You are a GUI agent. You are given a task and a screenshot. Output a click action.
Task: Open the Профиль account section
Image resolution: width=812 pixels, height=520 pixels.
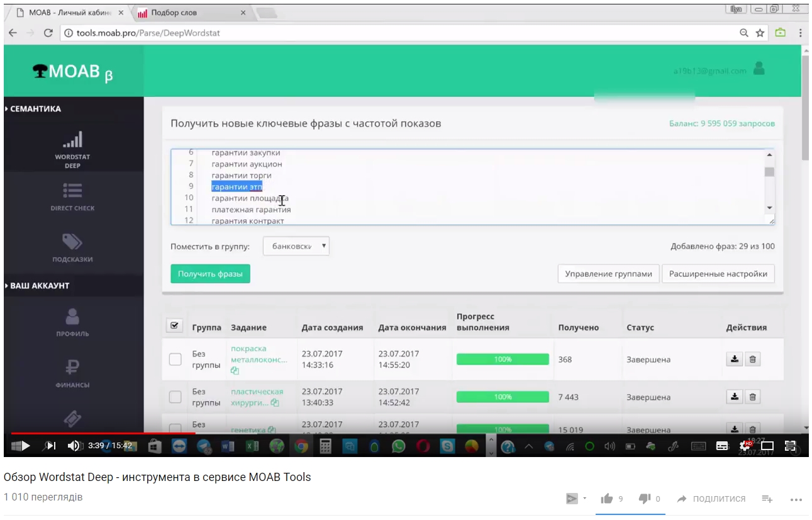[x=72, y=322]
